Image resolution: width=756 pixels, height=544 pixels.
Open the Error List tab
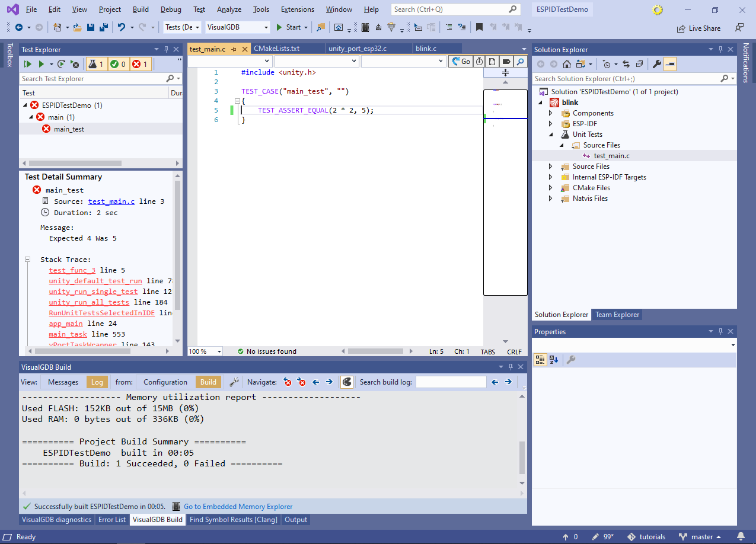(x=112, y=520)
